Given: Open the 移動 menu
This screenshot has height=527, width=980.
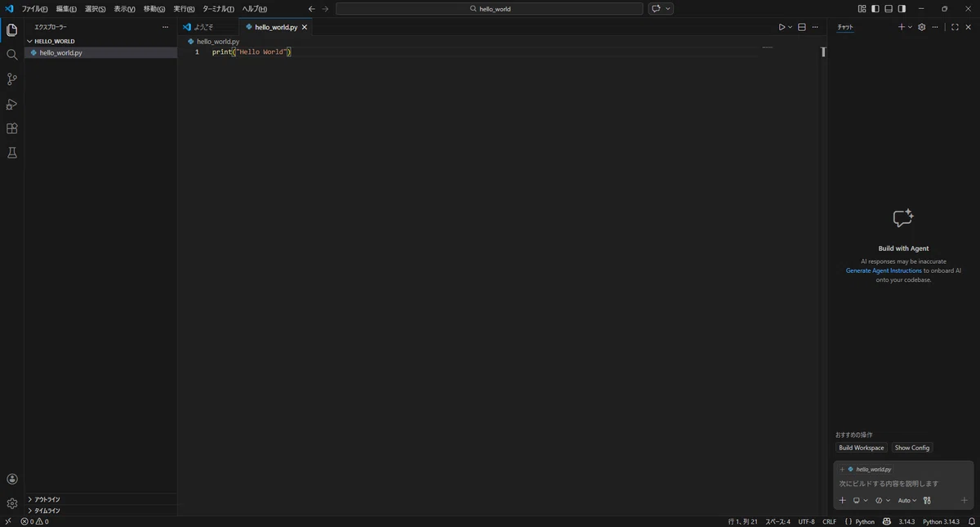Looking at the screenshot, I should pos(154,9).
